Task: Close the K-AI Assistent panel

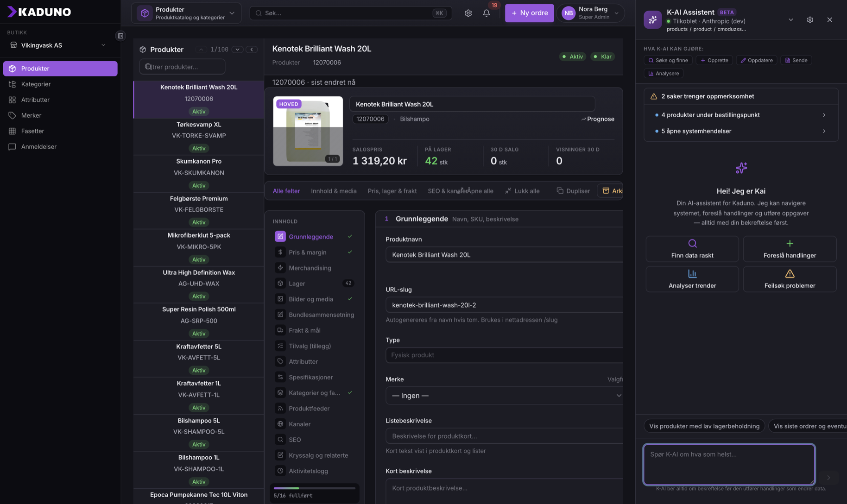Action: (x=829, y=20)
